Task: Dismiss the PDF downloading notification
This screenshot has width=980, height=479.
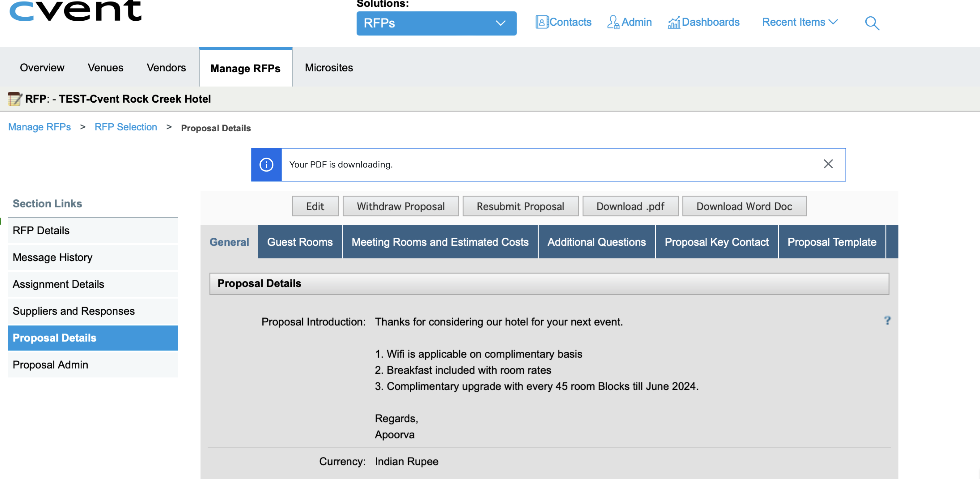Action: (828, 164)
